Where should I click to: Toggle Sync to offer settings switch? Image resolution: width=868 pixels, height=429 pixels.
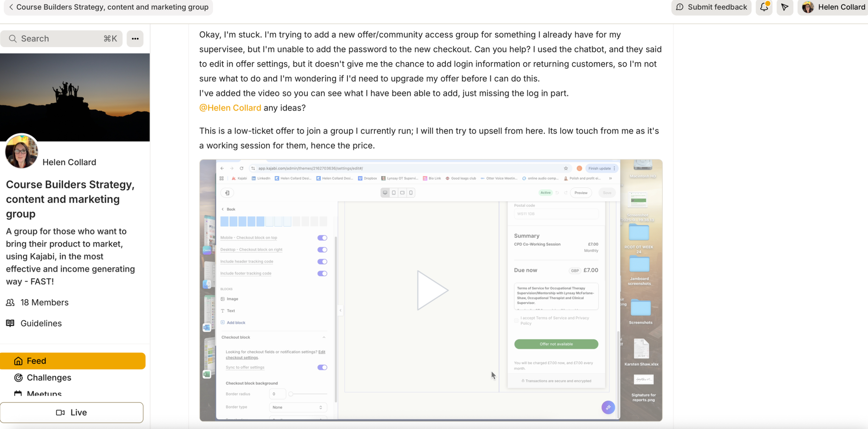point(322,367)
